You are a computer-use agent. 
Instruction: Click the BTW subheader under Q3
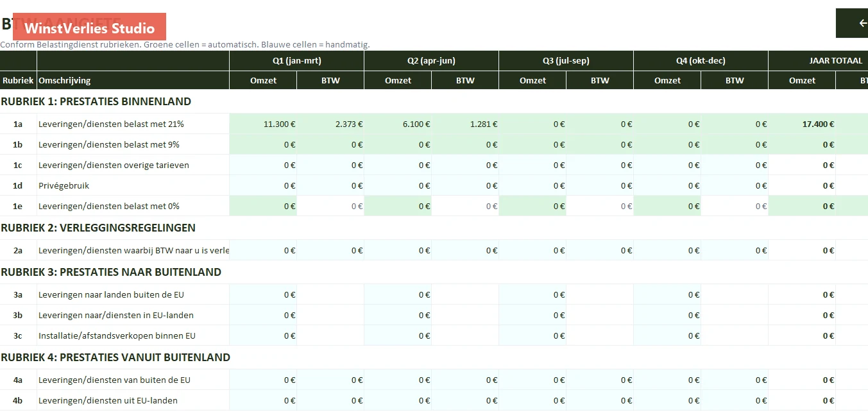600,80
